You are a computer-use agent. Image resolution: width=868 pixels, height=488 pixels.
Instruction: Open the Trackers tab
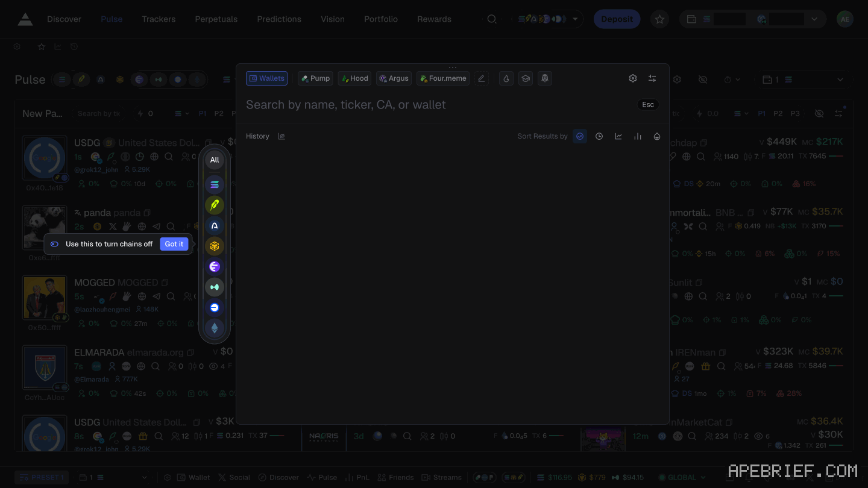(x=159, y=19)
